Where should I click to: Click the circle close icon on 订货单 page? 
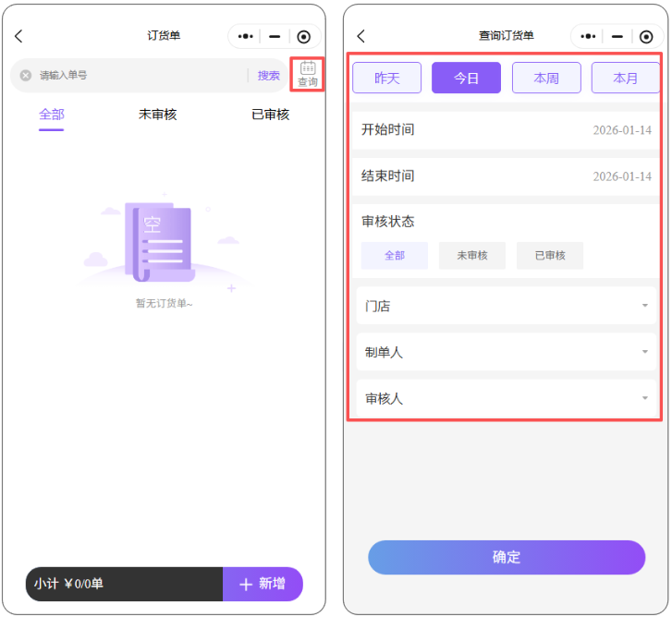(x=304, y=36)
